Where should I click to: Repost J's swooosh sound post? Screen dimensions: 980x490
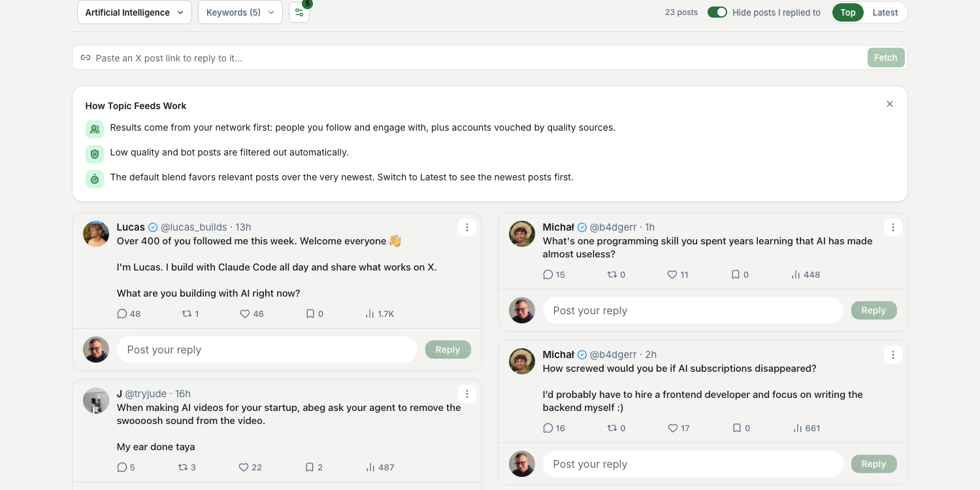click(183, 467)
